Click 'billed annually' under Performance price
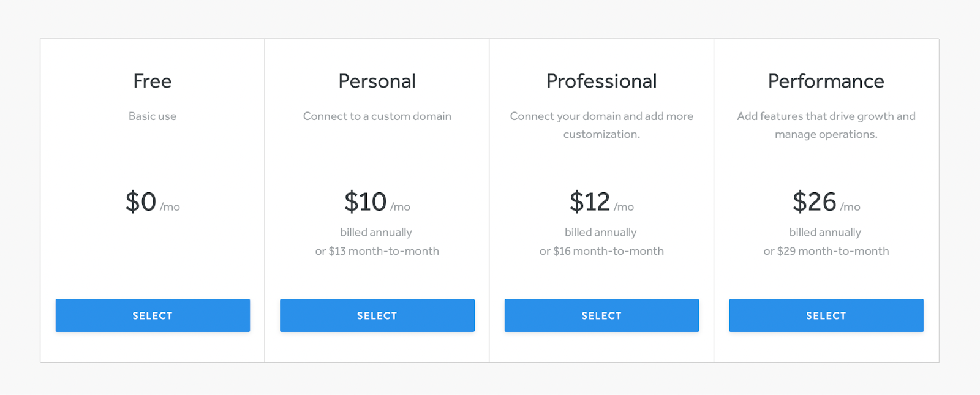 [825, 233]
